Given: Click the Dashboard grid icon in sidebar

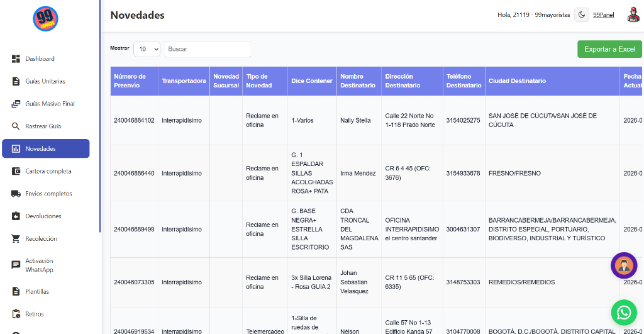Looking at the screenshot, I should (16, 58).
